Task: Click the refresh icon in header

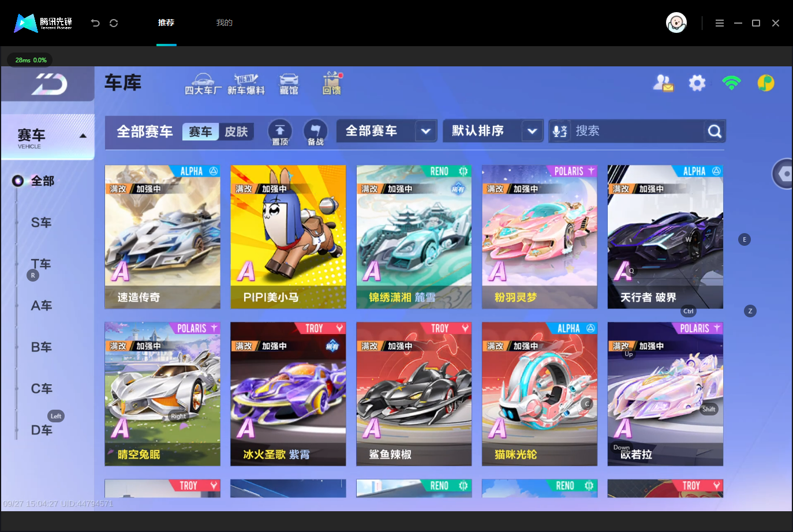Action: point(114,23)
